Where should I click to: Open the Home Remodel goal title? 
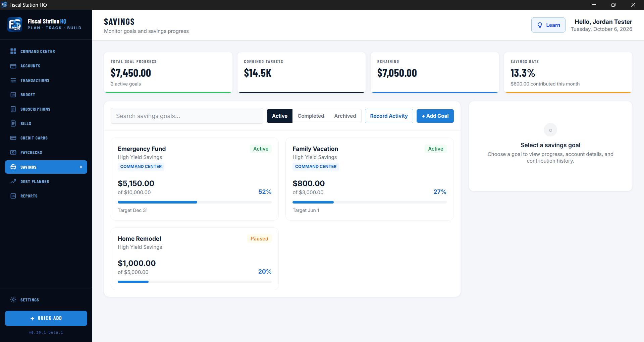139,239
